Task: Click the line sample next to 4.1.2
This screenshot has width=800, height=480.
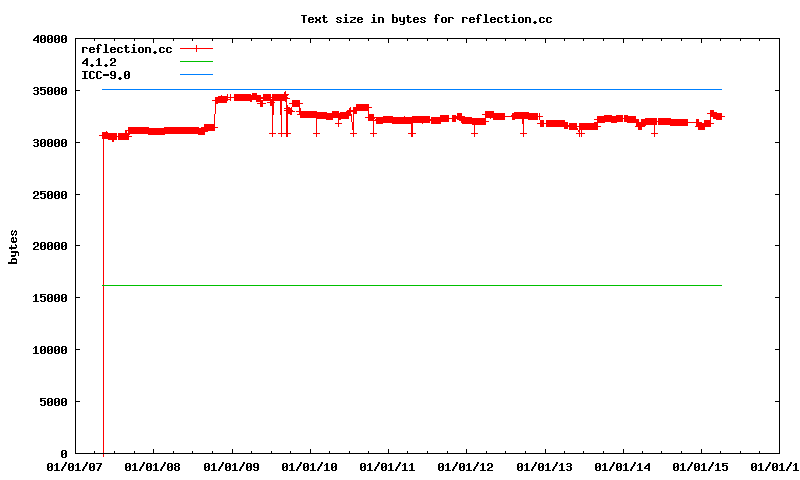Action: [197, 62]
